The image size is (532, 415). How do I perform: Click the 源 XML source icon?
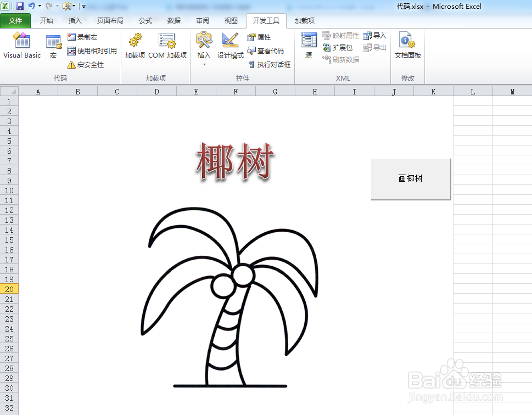[x=308, y=47]
